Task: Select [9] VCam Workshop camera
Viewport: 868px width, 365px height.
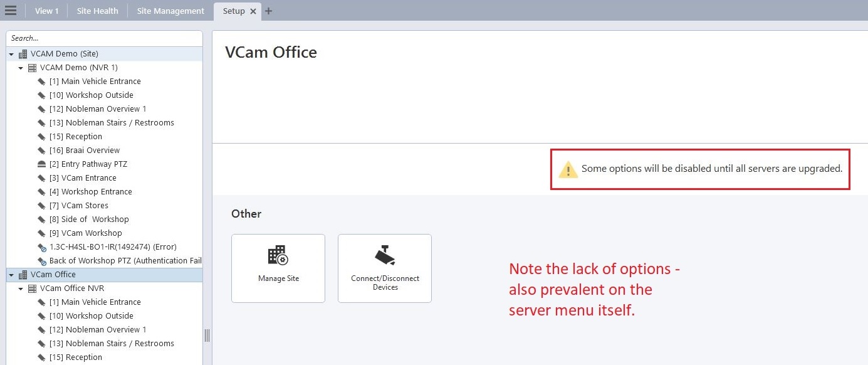Action: tap(86, 233)
